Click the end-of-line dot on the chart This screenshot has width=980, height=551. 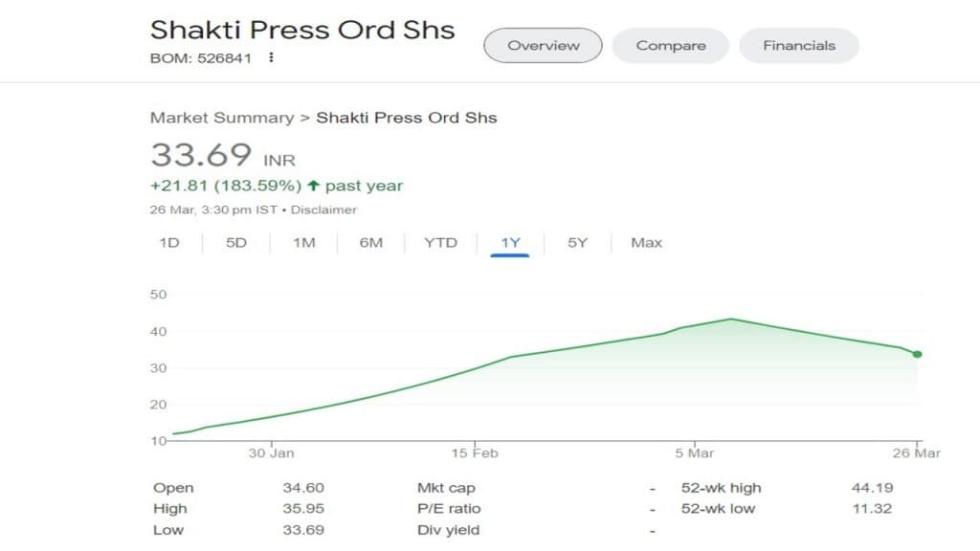tap(917, 354)
